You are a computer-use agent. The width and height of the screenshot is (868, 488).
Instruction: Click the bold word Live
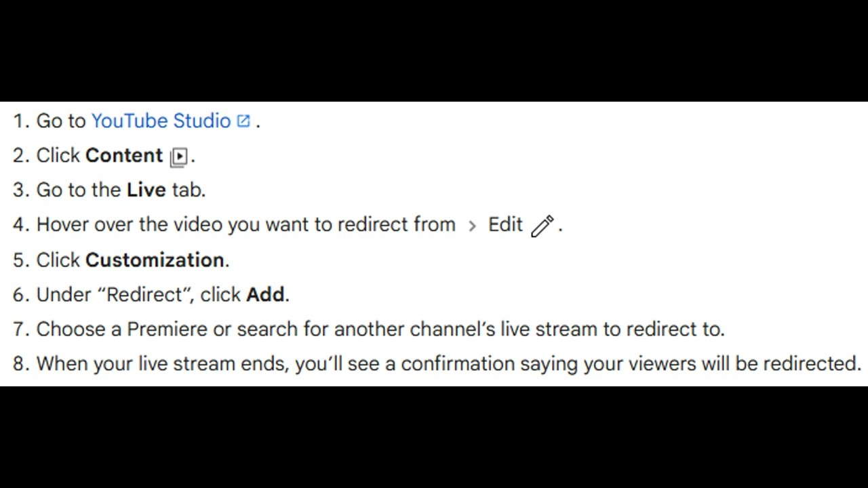[146, 190]
